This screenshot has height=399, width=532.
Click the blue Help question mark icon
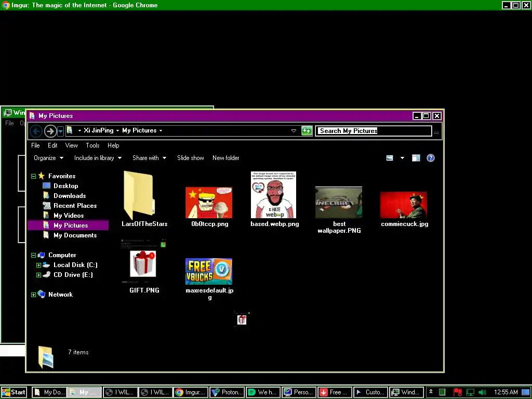tap(431, 158)
